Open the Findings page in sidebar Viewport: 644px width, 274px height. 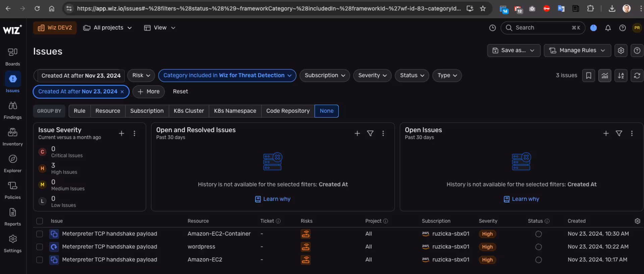pos(13,110)
